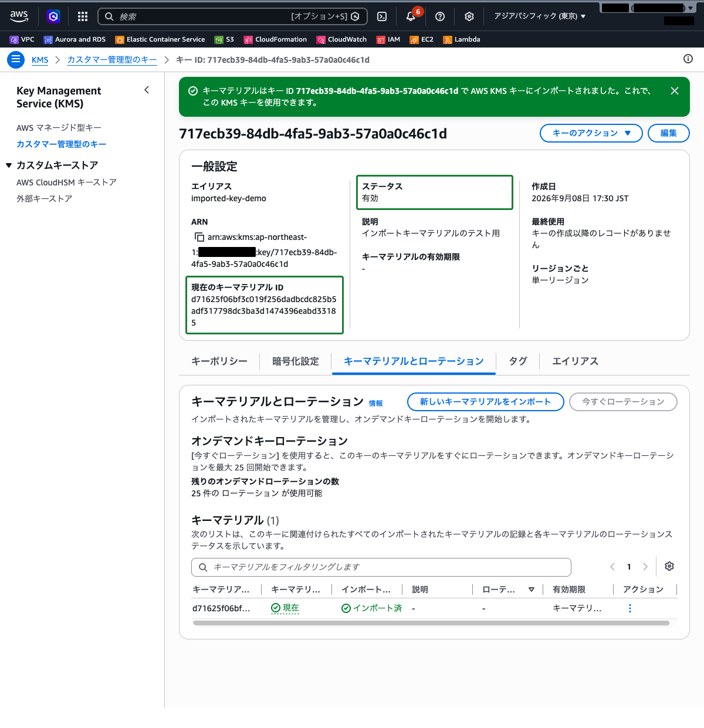This screenshot has height=728, width=704.
Task: Switch to the タグ tab
Action: click(x=518, y=361)
